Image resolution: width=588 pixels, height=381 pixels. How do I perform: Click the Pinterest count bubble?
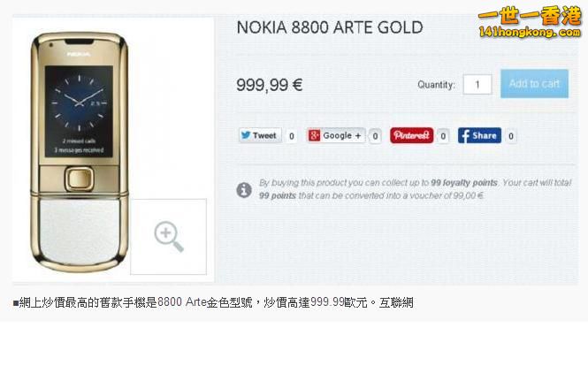click(x=443, y=136)
